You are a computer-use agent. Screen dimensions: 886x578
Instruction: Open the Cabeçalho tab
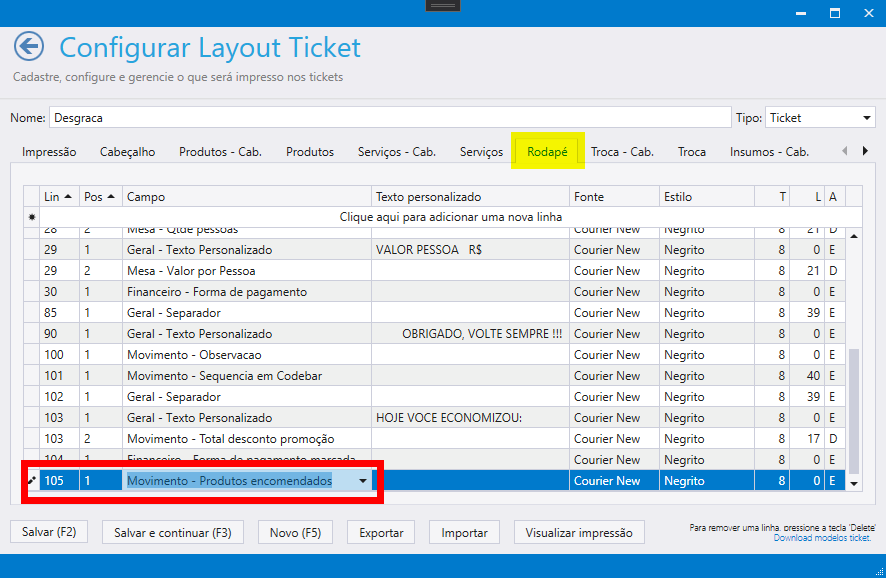coord(128,152)
